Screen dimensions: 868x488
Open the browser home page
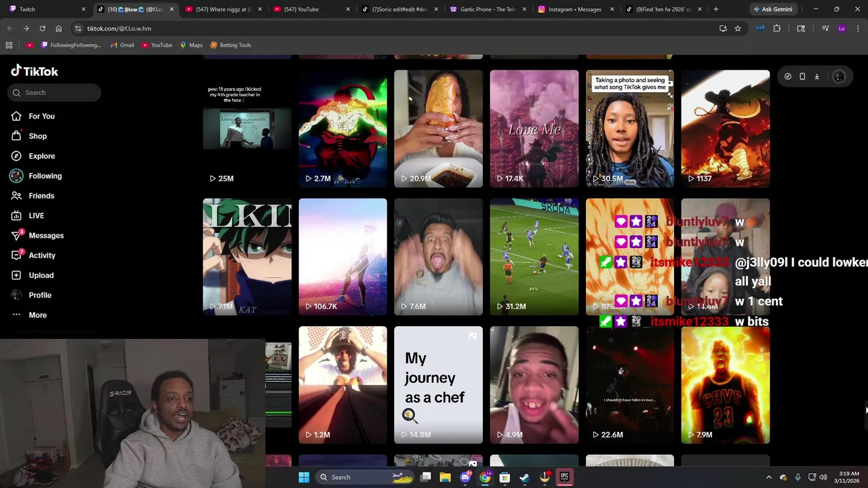(58, 28)
